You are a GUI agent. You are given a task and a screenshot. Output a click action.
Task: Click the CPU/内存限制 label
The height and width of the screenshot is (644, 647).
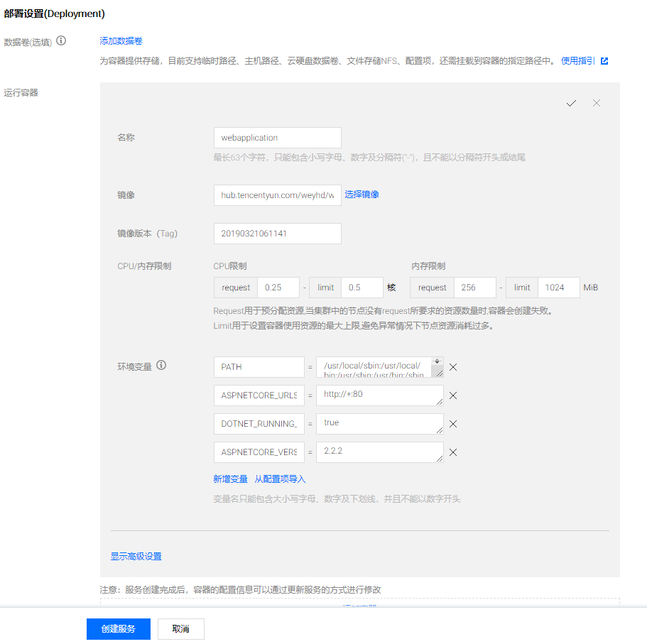point(144,266)
